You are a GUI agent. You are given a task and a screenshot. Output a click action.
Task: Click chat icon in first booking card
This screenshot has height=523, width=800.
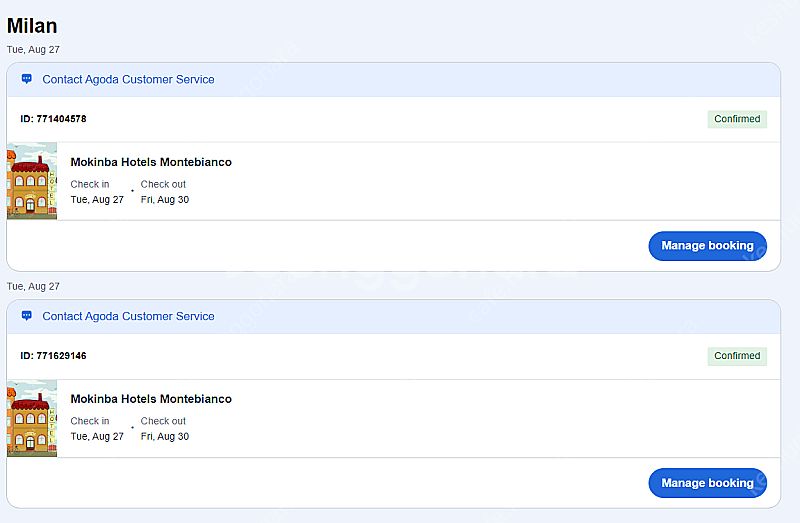pos(27,79)
